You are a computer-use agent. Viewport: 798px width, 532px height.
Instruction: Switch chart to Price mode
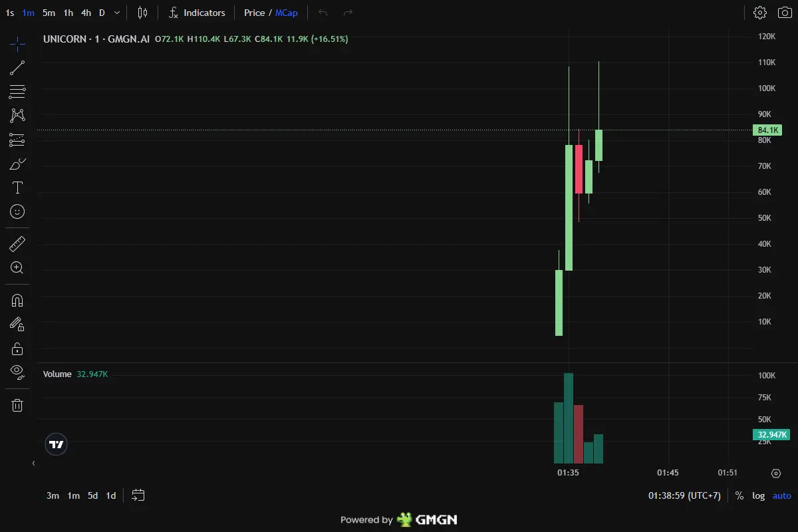point(254,13)
